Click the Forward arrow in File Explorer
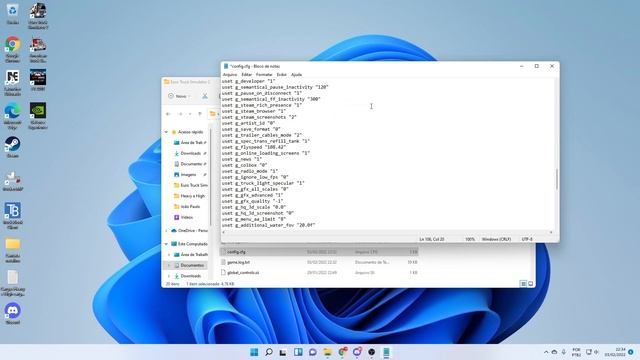The image size is (640, 360). click(x=180, y=114)
